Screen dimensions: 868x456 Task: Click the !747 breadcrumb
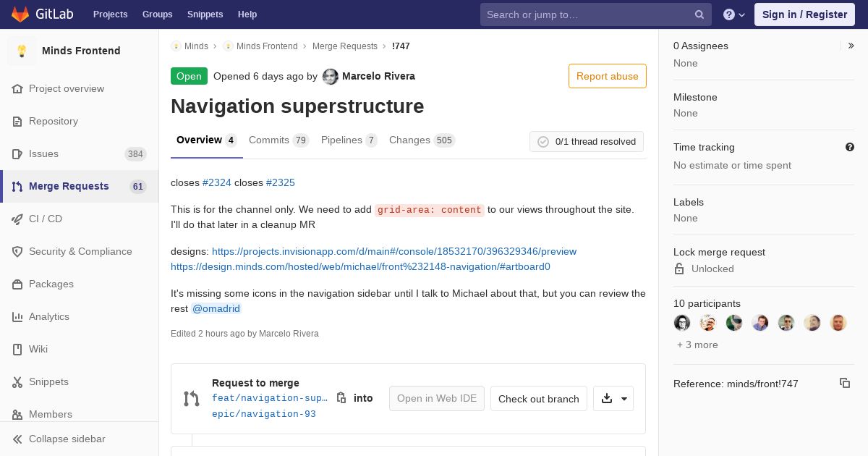[x=401, y=46]
